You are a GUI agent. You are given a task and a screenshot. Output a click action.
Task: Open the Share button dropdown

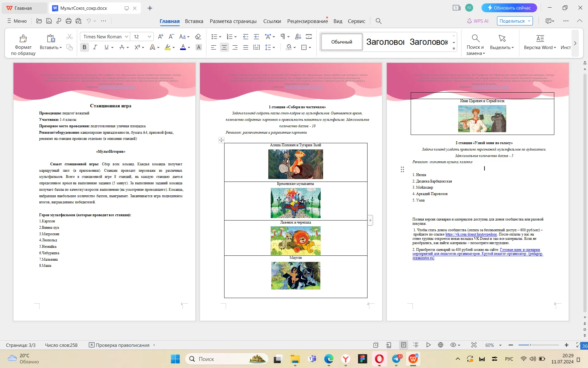coord(529,21)
